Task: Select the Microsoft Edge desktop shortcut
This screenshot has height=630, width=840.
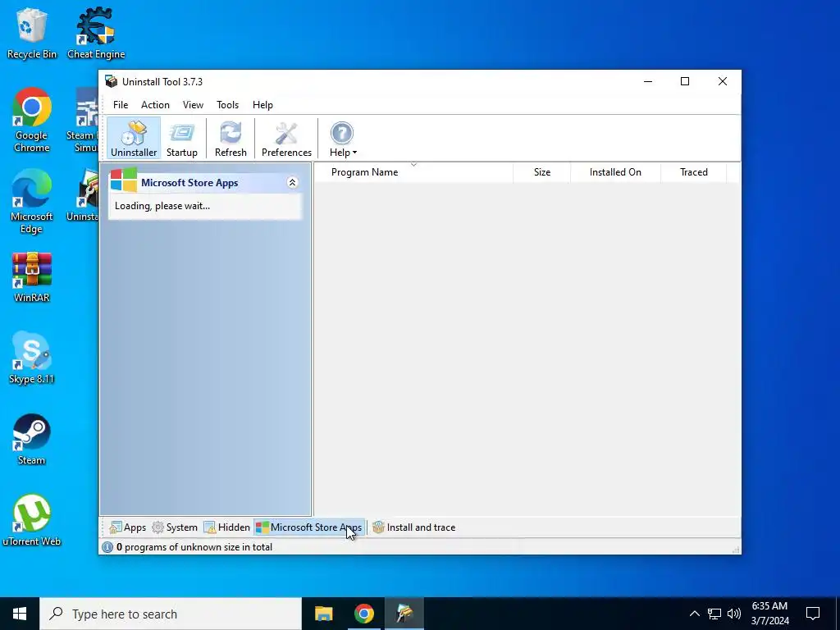Action: pos(32,202)
